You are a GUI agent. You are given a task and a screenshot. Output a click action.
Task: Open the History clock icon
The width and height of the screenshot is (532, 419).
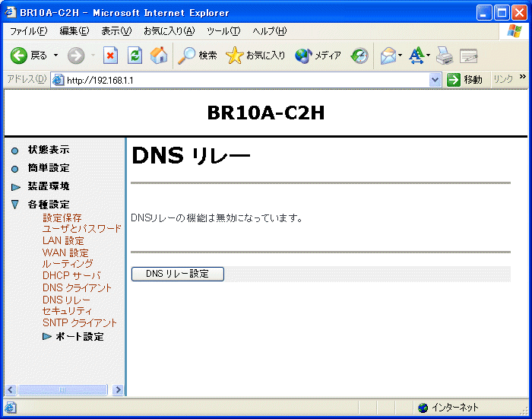[x=359, y=56]
